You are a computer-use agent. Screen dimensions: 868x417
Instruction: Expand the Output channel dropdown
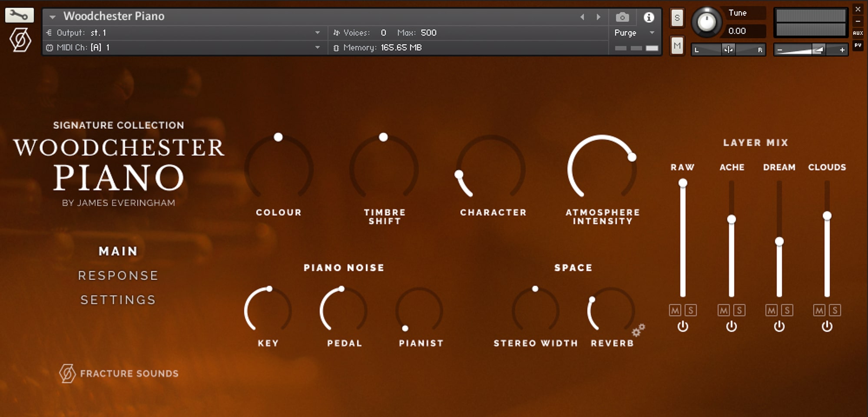[x=318, y=33]
